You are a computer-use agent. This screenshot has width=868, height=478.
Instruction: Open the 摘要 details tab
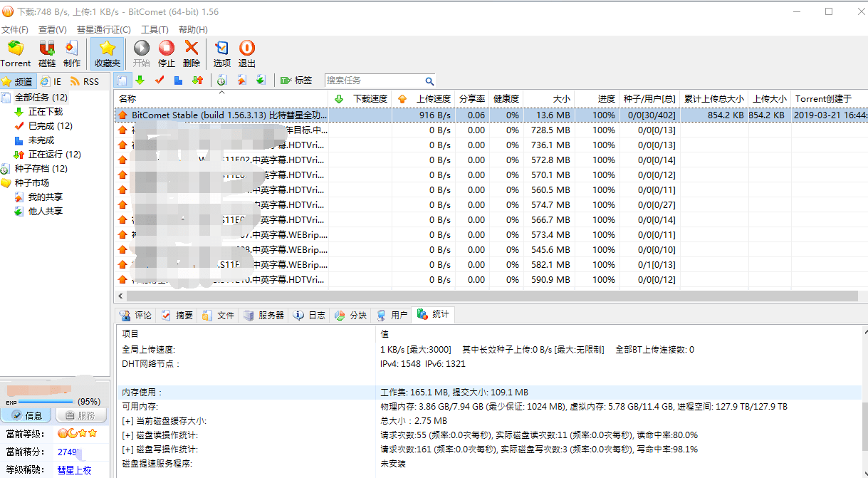(177, 315)
